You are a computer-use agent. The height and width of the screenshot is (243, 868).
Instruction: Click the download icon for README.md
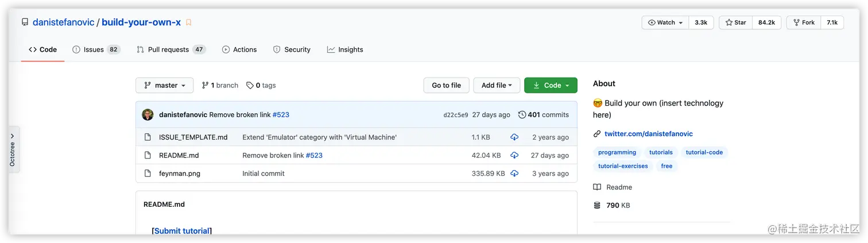pyautogui.click(x=514, y=155)
